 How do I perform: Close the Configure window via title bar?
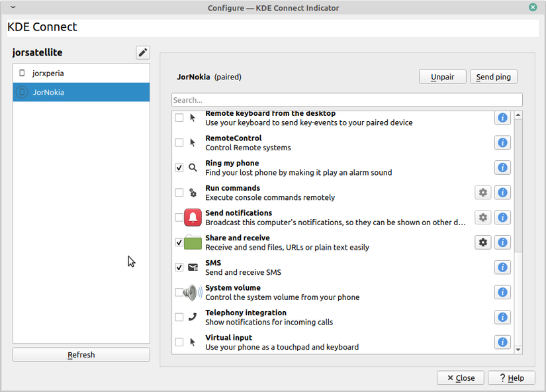pyautogui.click(x=533, y=7)
